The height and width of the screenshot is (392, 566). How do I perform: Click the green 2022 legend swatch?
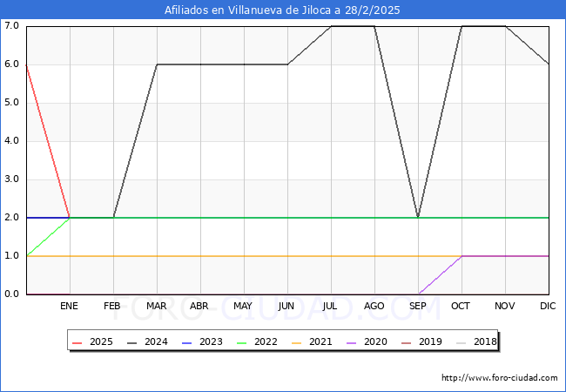242,342
